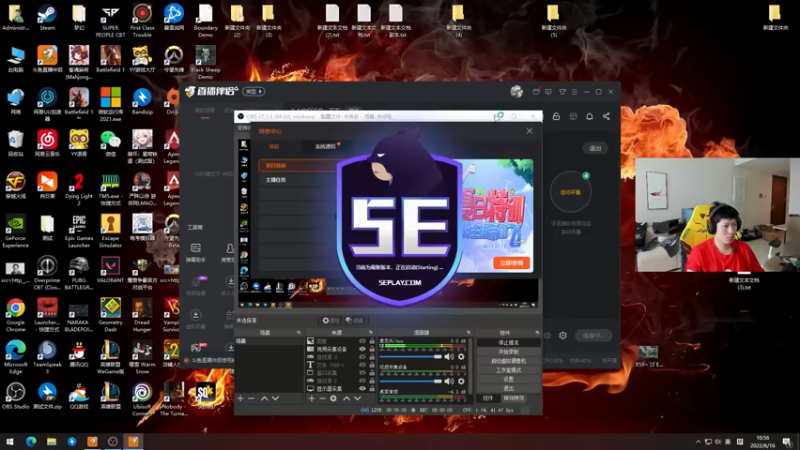Adjust the 视频采集设备 volume slider in mixer
Screen dimensions: 800x450
pos(411,381)
